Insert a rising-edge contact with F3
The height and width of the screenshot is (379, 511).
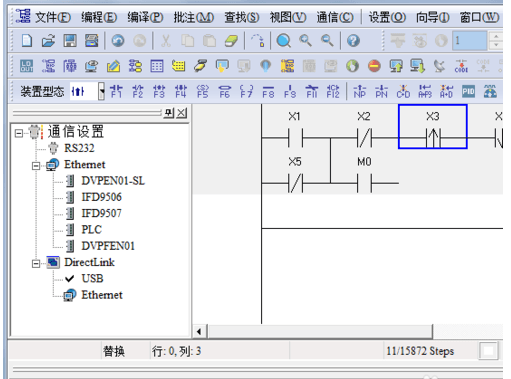coord(159,91)
